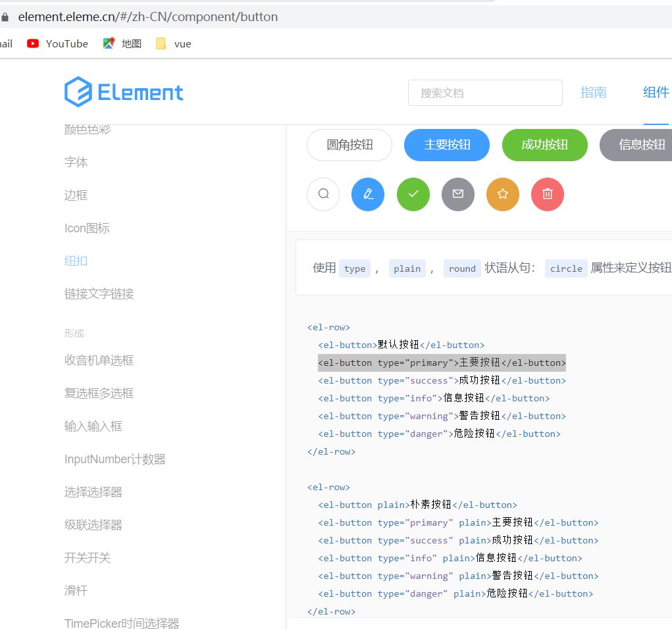Click the blue circular edit button
672x629 pixels.
(x=368, y=194)
